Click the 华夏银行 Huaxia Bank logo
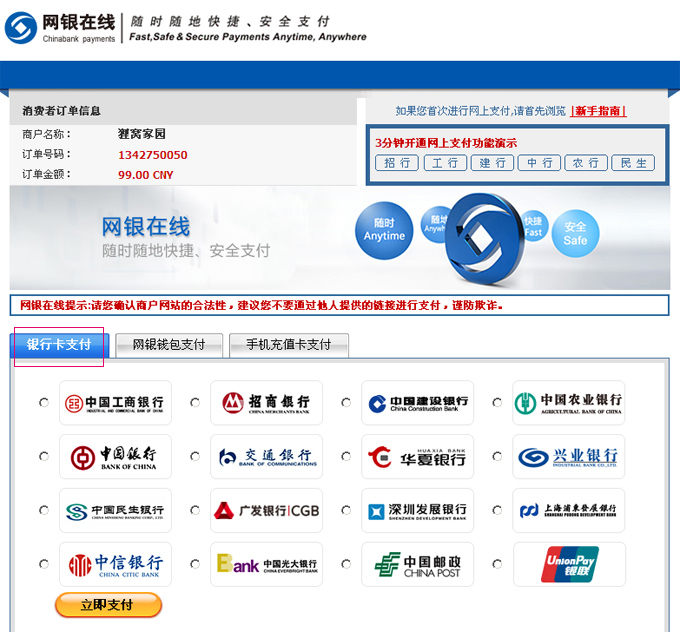The image size is (680, 632). click(x=417, y=456)
